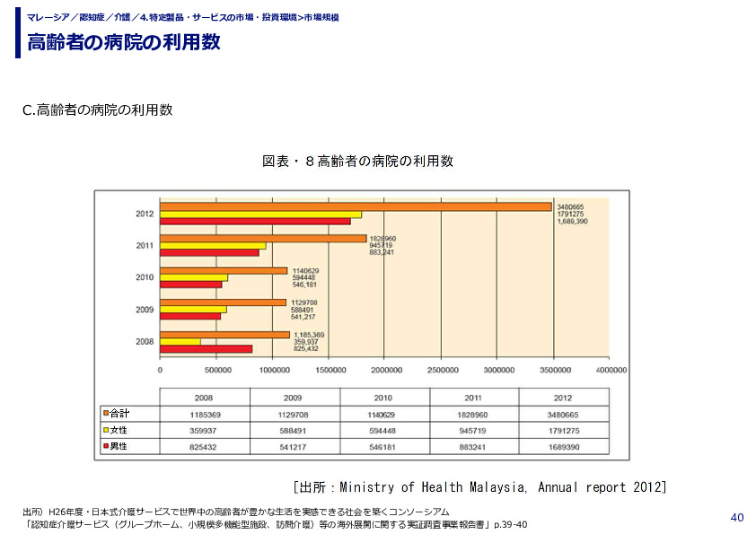The width and height of the screenshot is (756, 534).
Task: Select the footer line ending with p.39-40
Action: click(277, 524)
